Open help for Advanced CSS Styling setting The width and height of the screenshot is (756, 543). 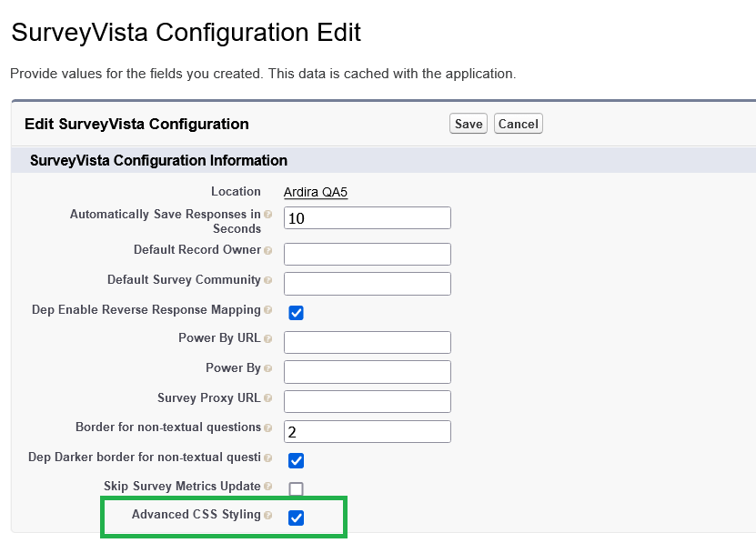(268, 514)
